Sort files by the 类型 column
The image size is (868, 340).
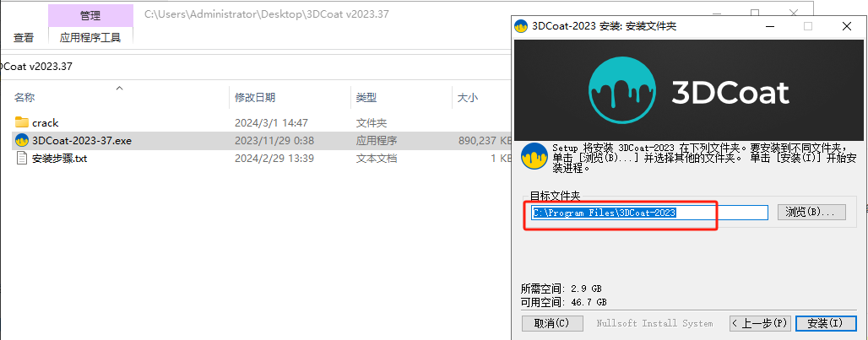point(366,98)
